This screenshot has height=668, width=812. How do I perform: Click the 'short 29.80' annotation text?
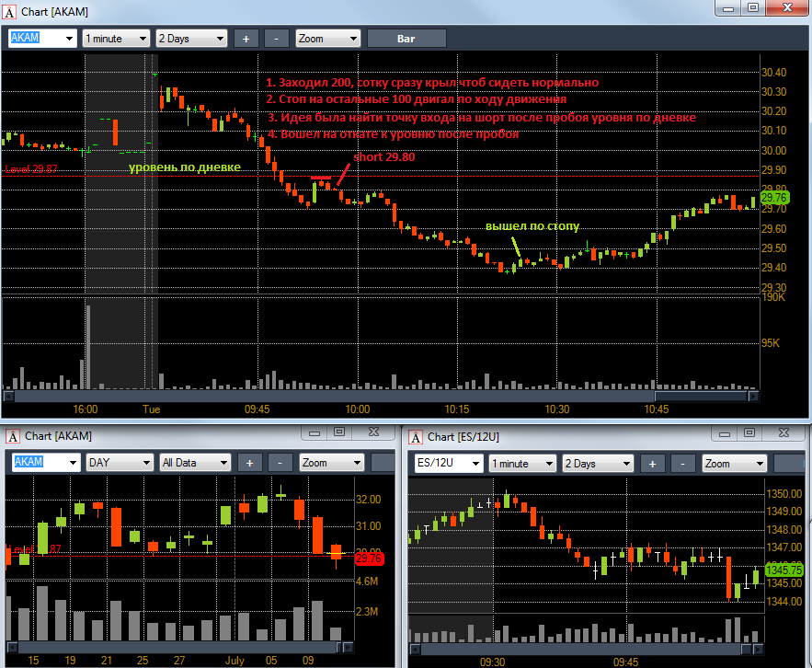point(383,157)
